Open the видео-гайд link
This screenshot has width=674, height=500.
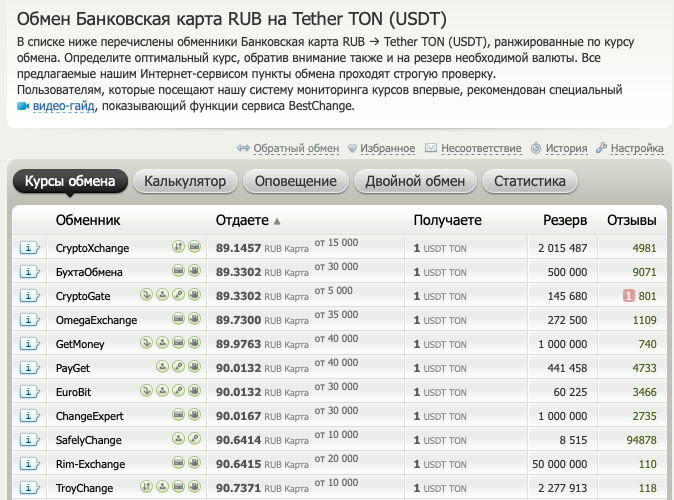(64, 106)
